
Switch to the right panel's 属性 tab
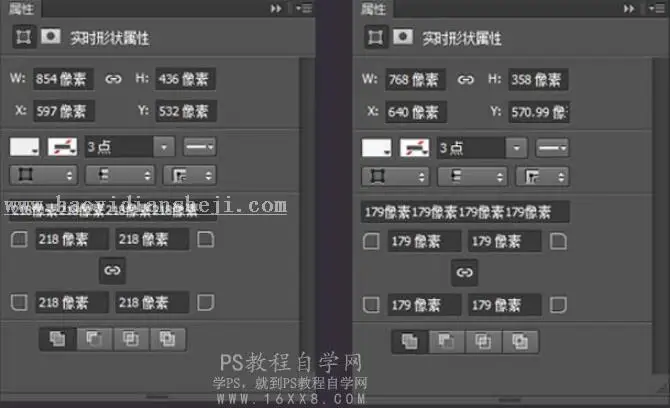[x=373, y=8]
